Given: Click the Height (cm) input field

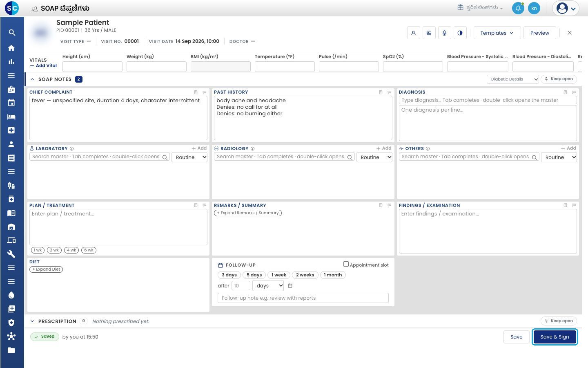Looking at the screenshot, I should click(92, 67).
